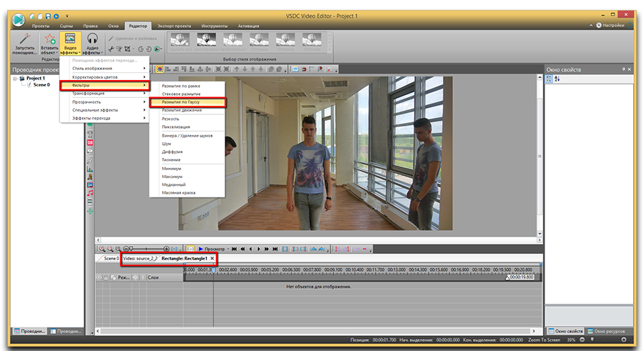Viewport: 644px width, 351px height.
Task: Expand the Трансформация submenu
Action: (x=104, y=94)
